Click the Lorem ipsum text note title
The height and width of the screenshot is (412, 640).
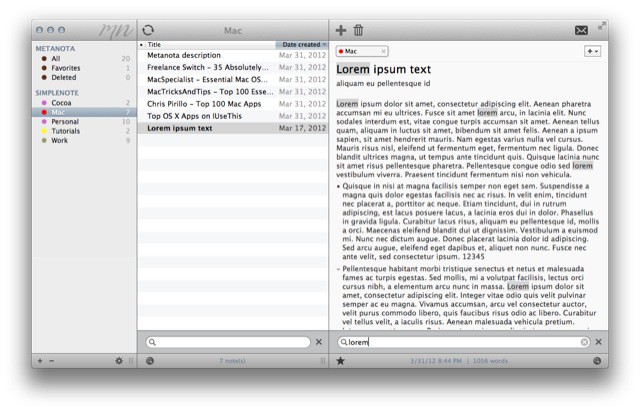pos(383,69)
